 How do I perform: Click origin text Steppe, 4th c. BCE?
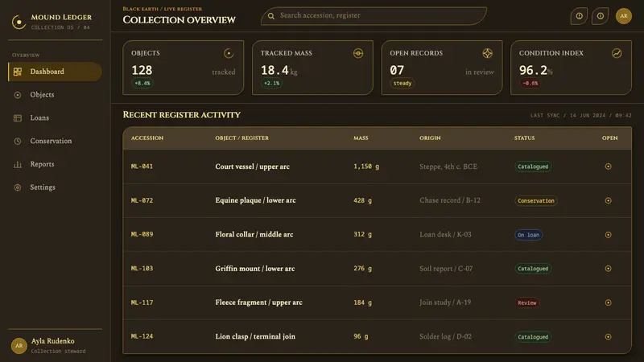click(x=448, y=167)
